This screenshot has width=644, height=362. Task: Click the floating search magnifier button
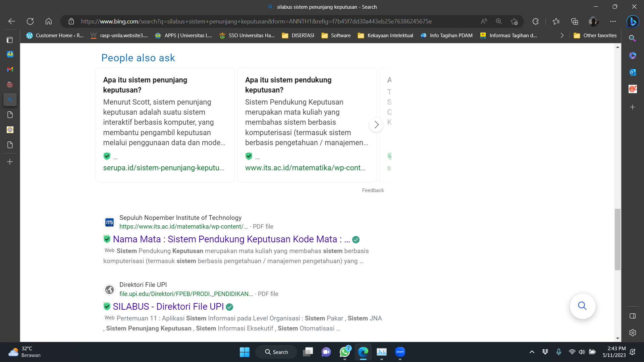582,306
